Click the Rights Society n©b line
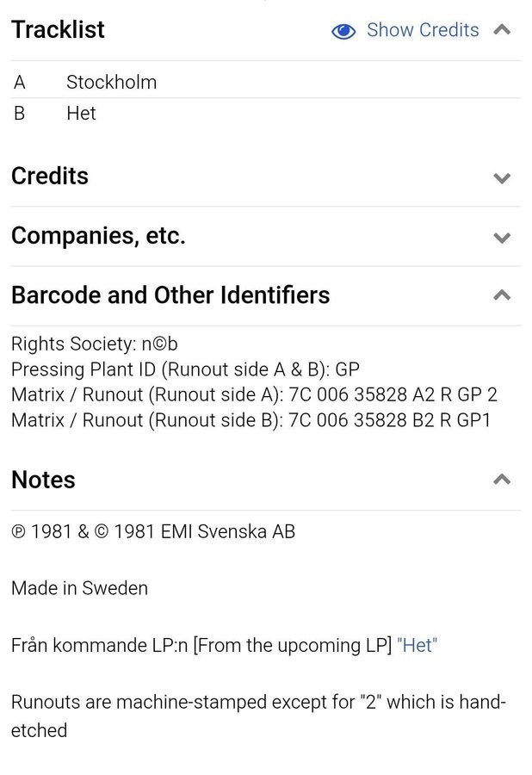Screen dimensions: 532x775 click(x=95, y=344)
